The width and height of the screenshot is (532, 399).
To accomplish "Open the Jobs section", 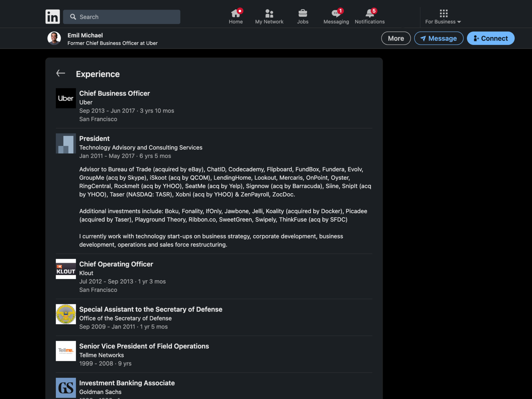I will click(x=303, y=17).
